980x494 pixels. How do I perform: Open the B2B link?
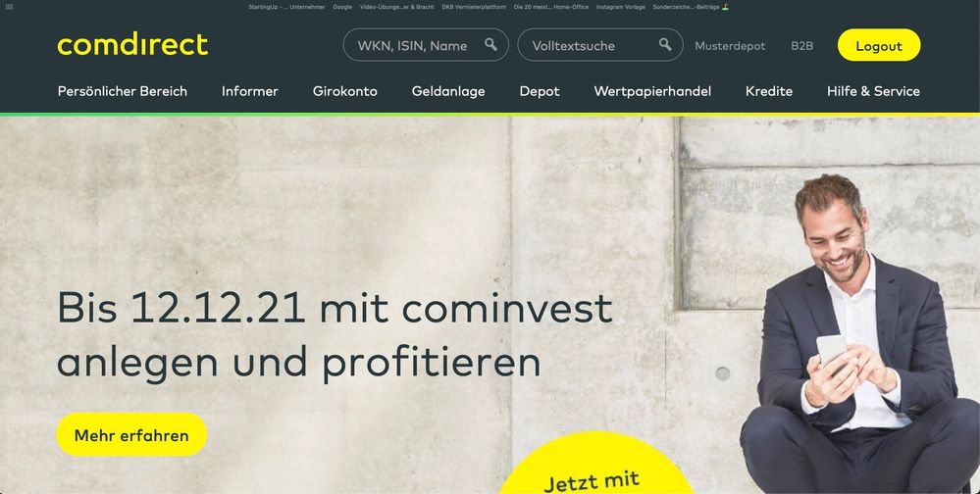(801, 46)
